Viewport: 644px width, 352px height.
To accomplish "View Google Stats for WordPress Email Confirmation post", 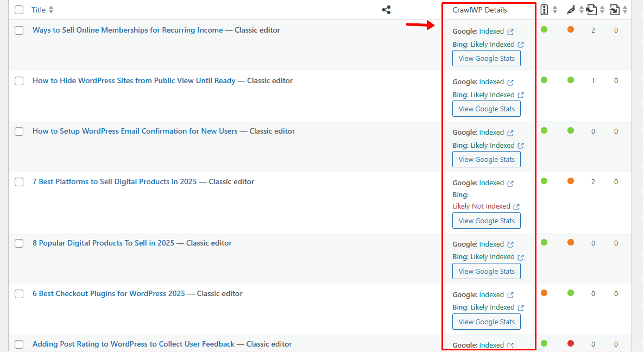I will (x=487, y=159).
